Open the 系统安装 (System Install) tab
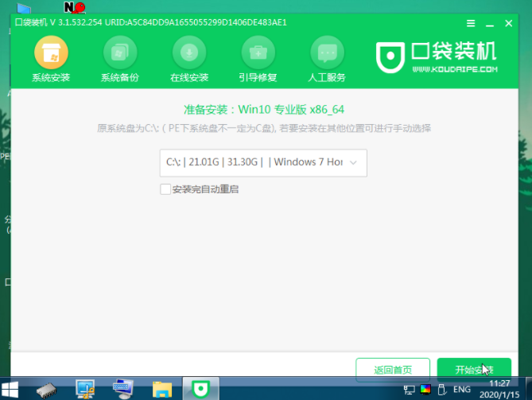The width and height of the screenshot is (532, 400). [51, 61]
